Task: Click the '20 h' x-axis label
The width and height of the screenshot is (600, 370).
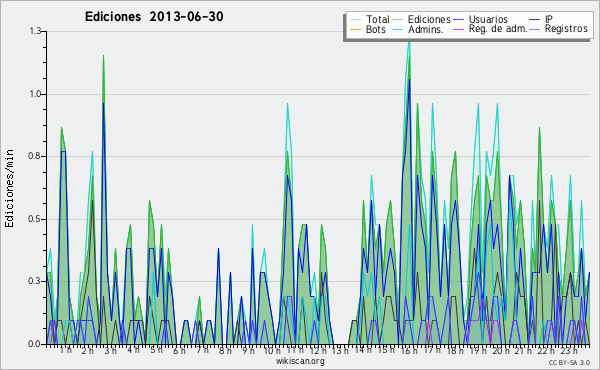Action: point(500,350)
